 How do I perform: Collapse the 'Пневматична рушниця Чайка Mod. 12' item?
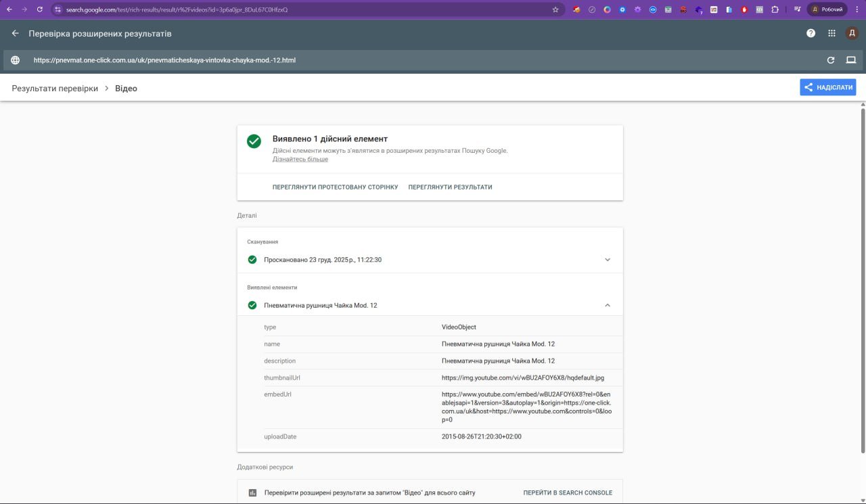point(607,306)
